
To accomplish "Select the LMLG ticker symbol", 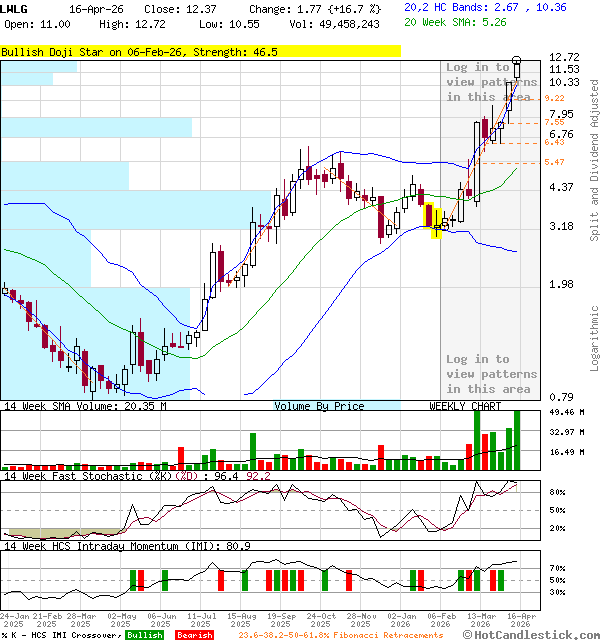I will coord(15,8).
